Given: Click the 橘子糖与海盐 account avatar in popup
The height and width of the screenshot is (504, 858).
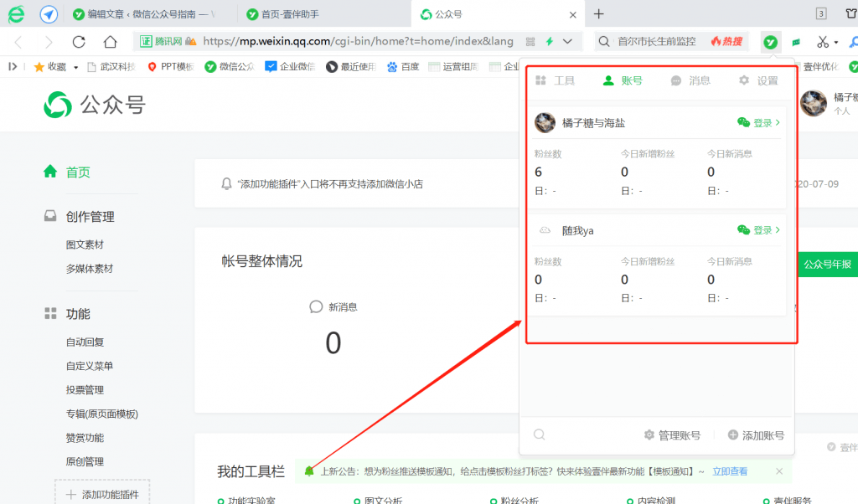Looking at the screenshot, I should 545,123.
